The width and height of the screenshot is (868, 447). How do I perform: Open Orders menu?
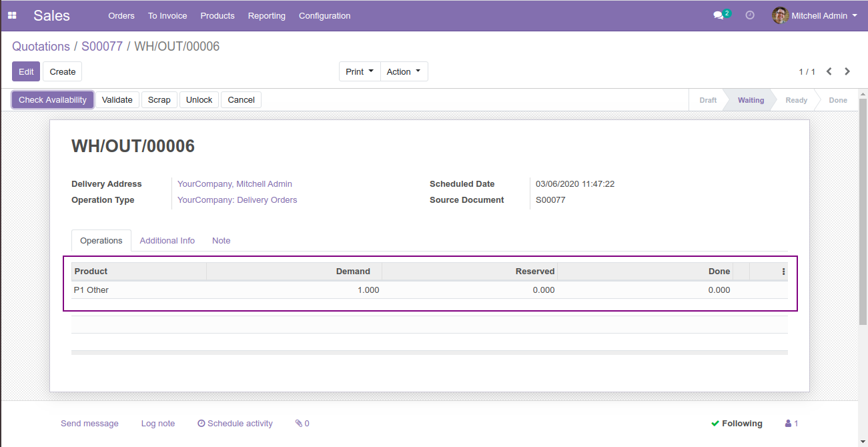tap(121, 15)
